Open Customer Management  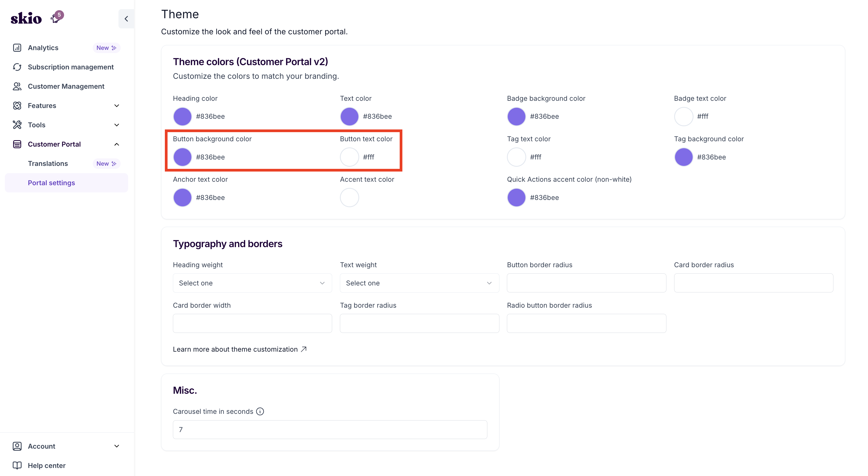66,86
